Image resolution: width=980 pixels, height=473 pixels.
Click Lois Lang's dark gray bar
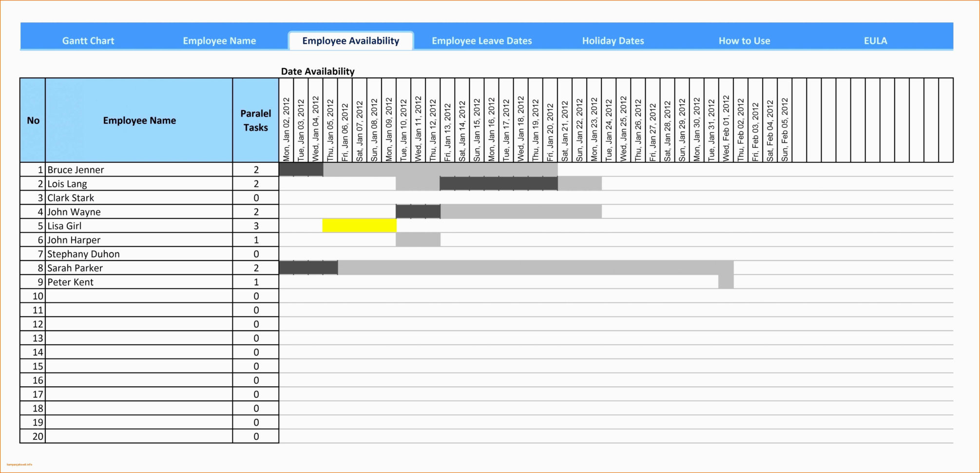point(499,184)
